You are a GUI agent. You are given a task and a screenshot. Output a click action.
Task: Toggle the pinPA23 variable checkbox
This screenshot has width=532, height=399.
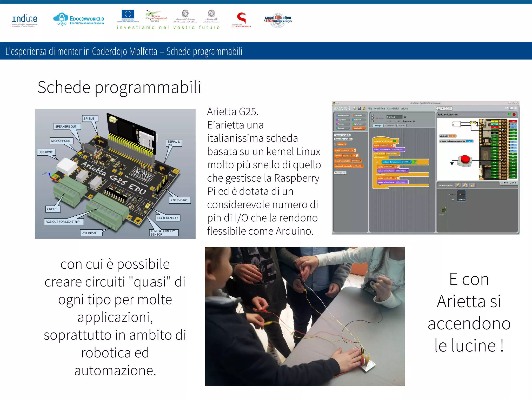pos(335,144)
